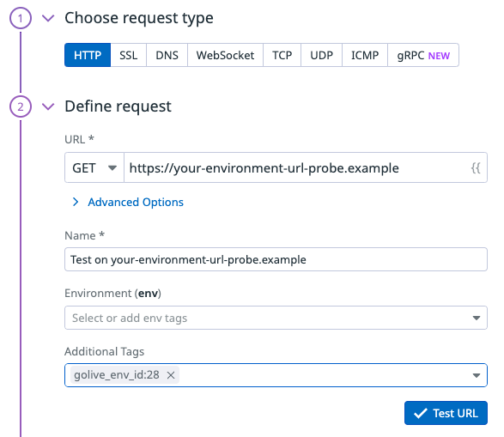Switch to the gRPC request type
504x437 pixels.
423,55
